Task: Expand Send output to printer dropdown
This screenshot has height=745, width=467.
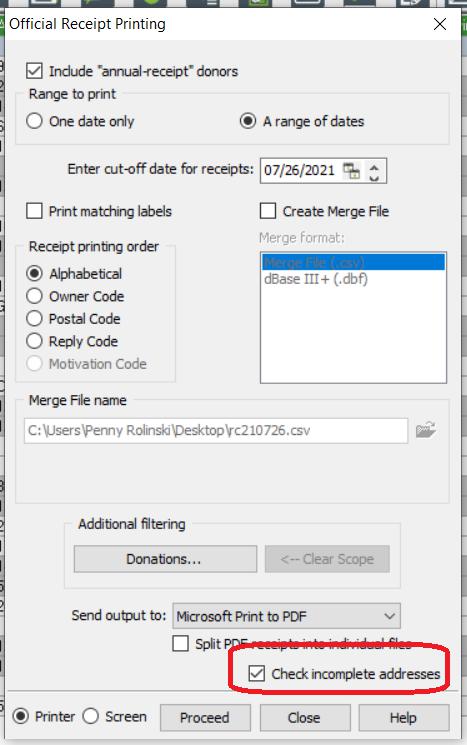Action: [286, 616]
